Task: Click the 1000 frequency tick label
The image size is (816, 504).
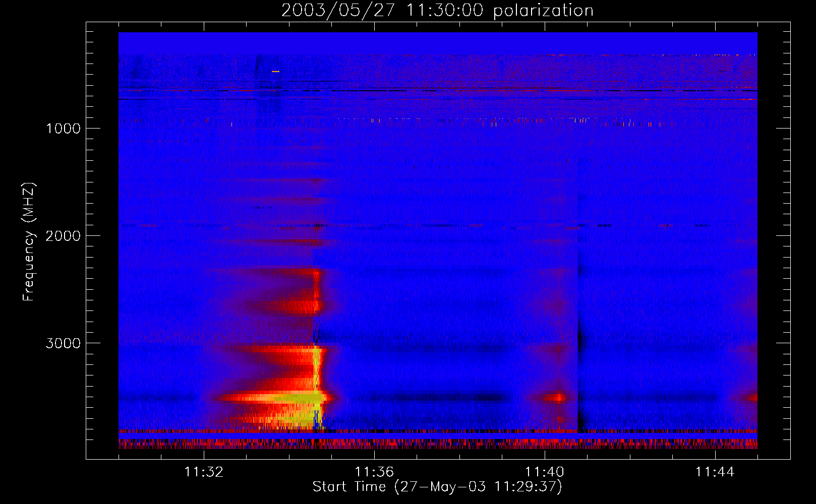Action: point(63,129)
